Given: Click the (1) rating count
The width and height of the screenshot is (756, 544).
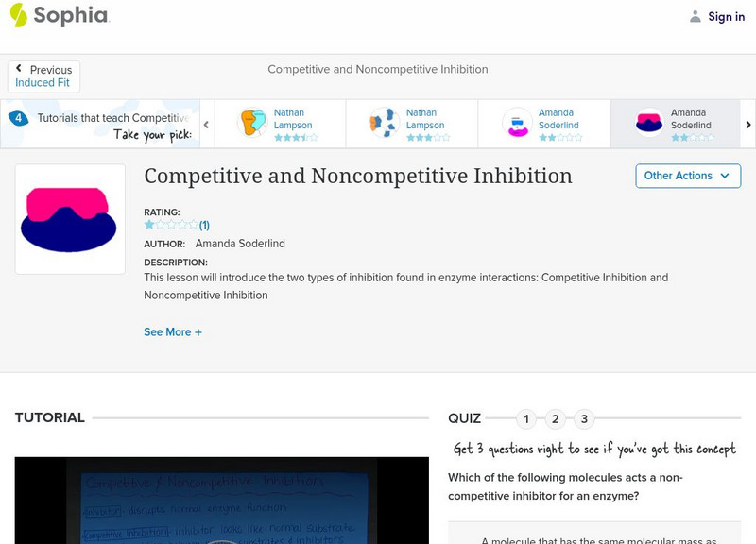Looking at the screenshot, I should pyautogui.click(x=204, y=225).
